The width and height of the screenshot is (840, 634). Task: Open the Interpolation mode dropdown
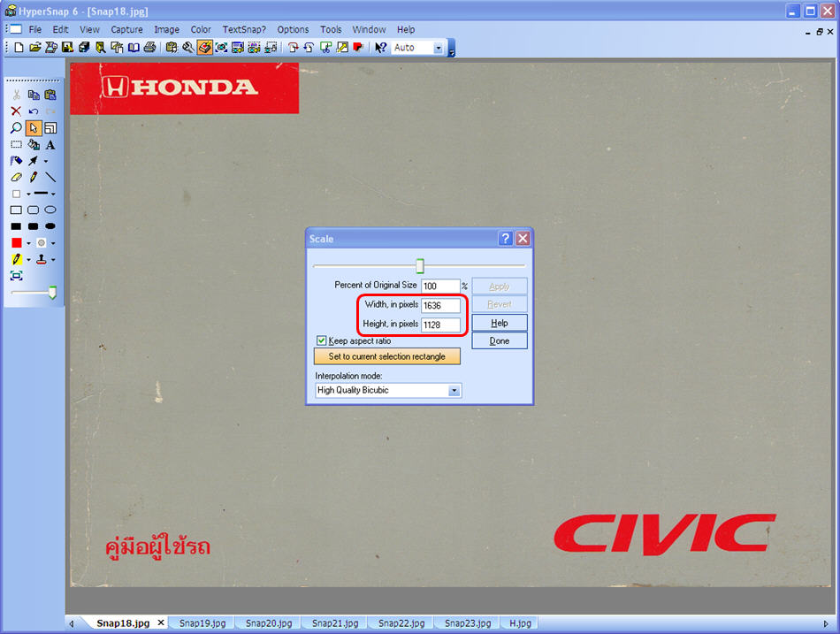pyautogui.click(x=454, y=390)
